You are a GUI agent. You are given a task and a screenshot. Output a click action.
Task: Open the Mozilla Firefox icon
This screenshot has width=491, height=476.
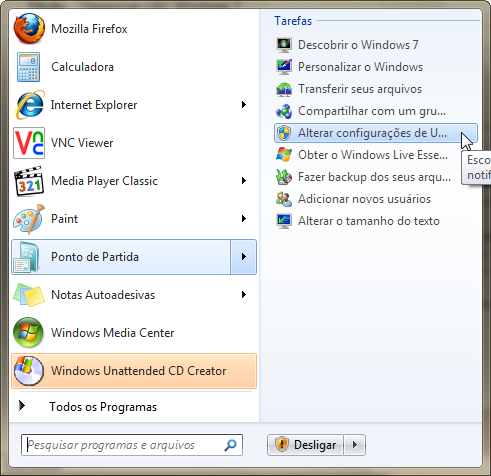(x=29, y=29)
